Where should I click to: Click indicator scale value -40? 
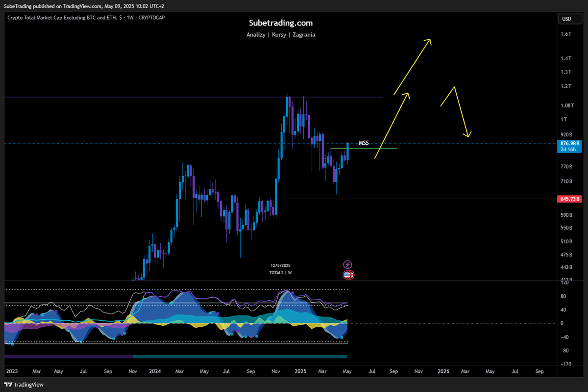(564, 337)
